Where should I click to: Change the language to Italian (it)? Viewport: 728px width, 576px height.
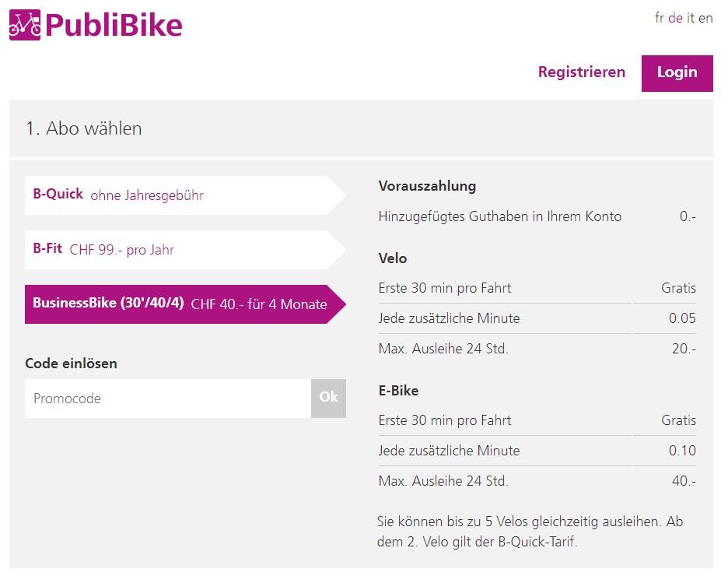tap(690, 18)
